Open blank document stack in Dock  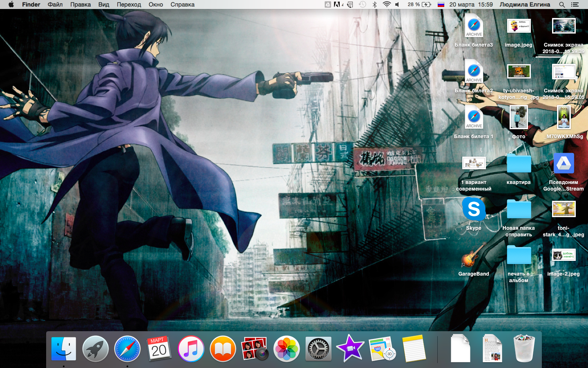coord(461,348)
